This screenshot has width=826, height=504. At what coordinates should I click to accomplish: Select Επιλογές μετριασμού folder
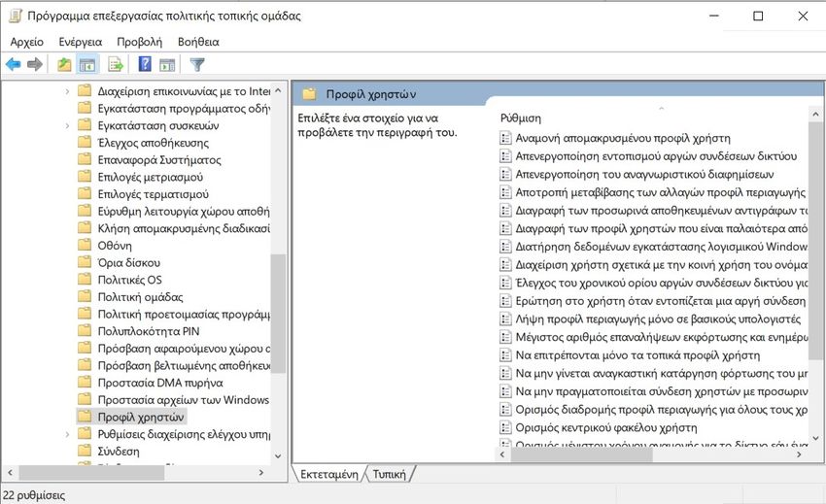pos(150,177)
